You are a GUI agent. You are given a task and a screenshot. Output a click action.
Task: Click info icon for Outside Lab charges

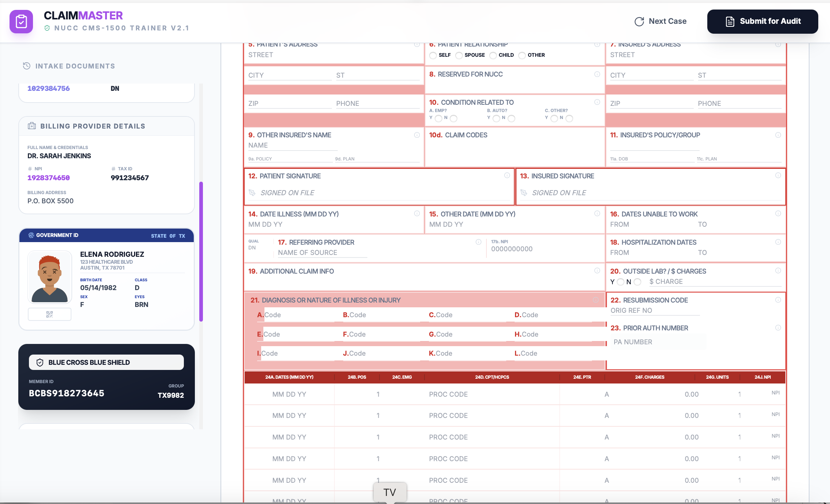coord(778,271)
